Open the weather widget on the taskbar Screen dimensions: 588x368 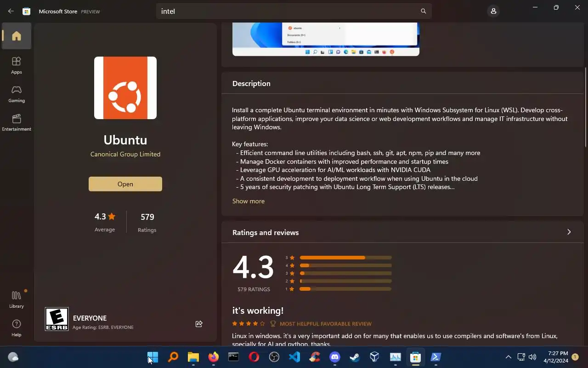point(13,357)
